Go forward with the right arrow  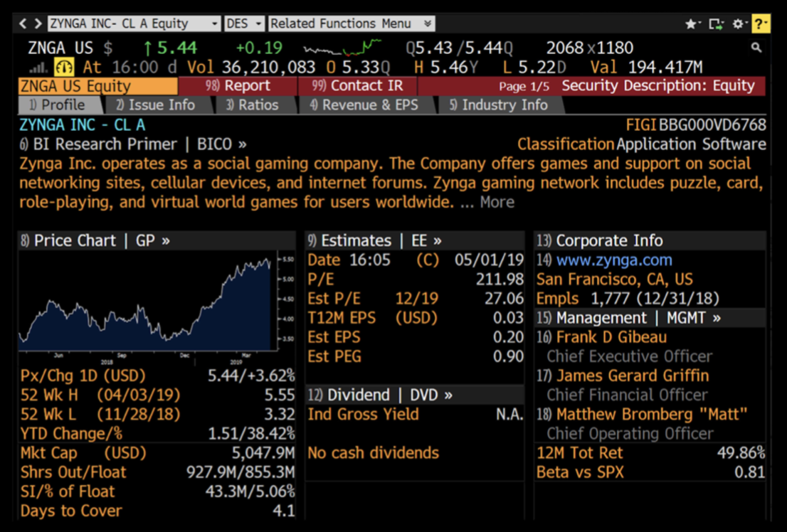tap(38, 23)
